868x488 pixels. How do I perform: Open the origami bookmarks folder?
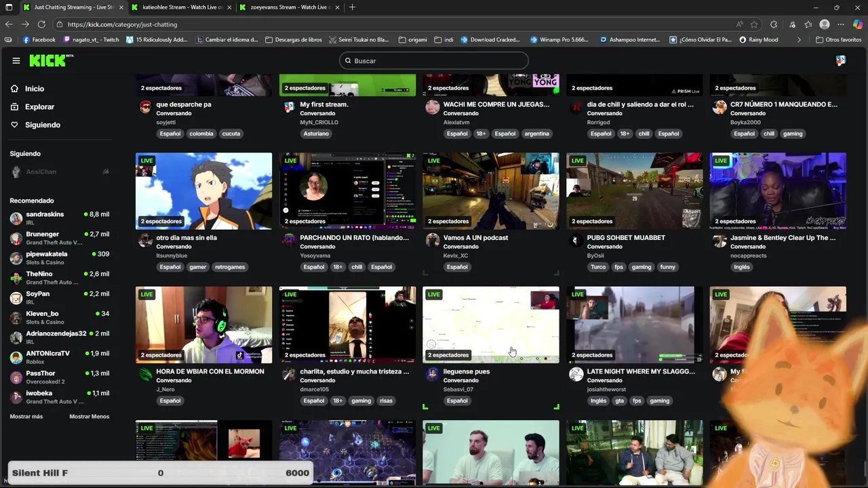[413, 40]
